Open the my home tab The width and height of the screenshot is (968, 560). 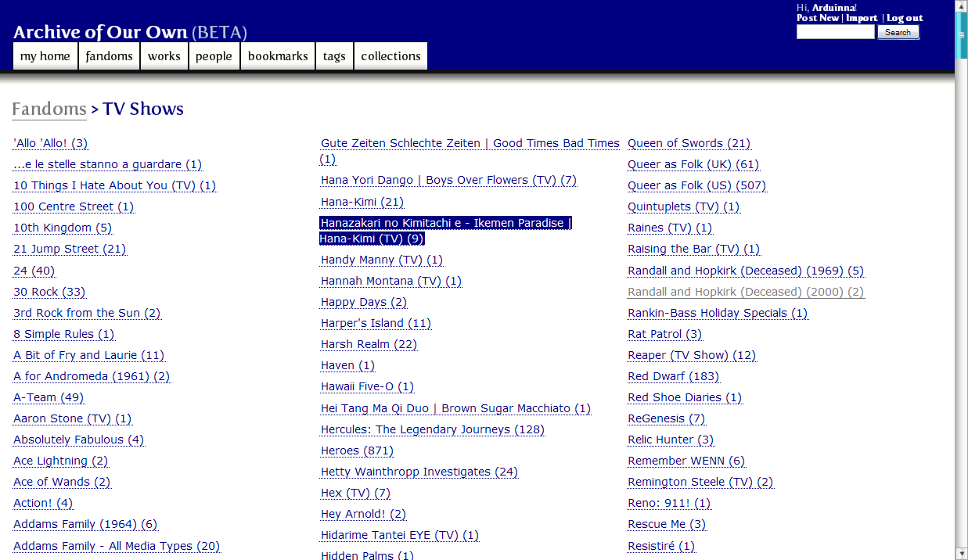coord(45,56)
